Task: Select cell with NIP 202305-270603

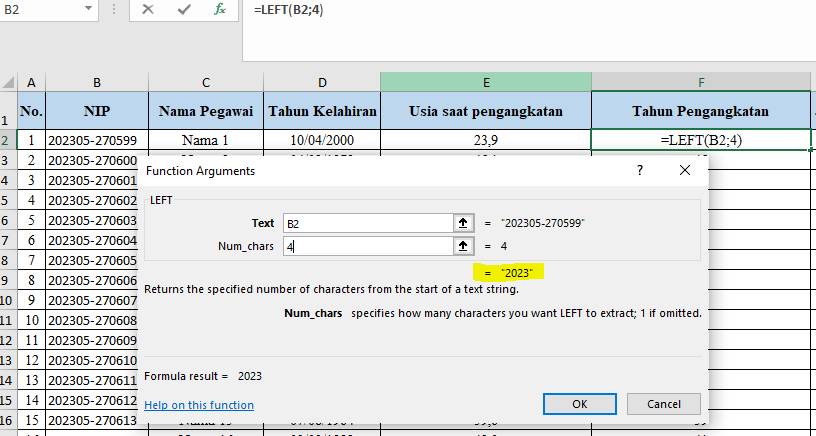Action: pyautogui.click(x=93, y=220)
